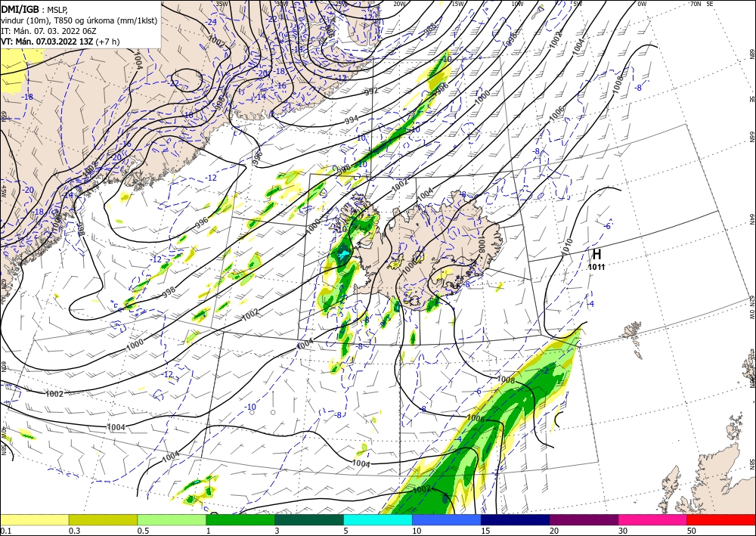The width and height of the screenshot is (756, 536).
Task: Click the '-24' temperature contour label
Action: (x=211, y=22)
